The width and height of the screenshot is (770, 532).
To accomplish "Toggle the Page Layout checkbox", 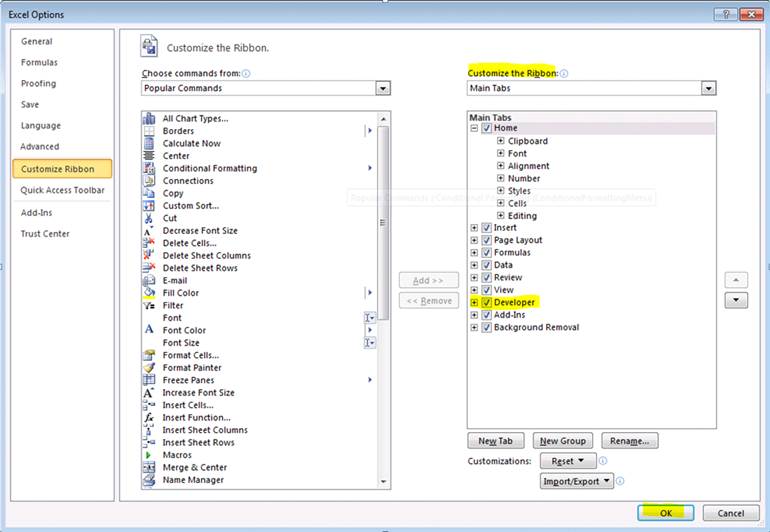I will (487, 240).
